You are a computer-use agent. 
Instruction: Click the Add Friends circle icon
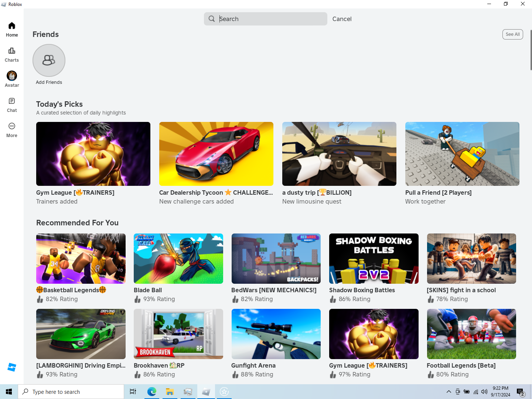pyautogui.click(x=49, y=61)
